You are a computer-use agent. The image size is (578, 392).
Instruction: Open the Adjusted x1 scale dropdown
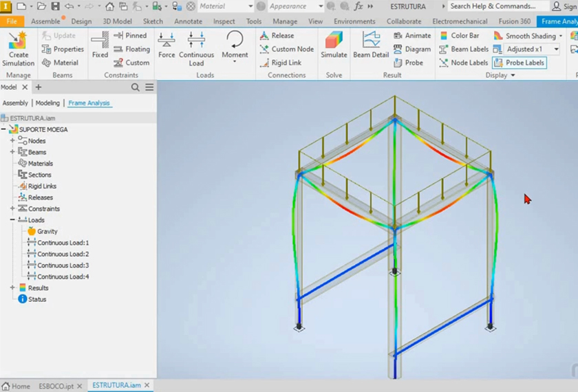click(556, 50)
